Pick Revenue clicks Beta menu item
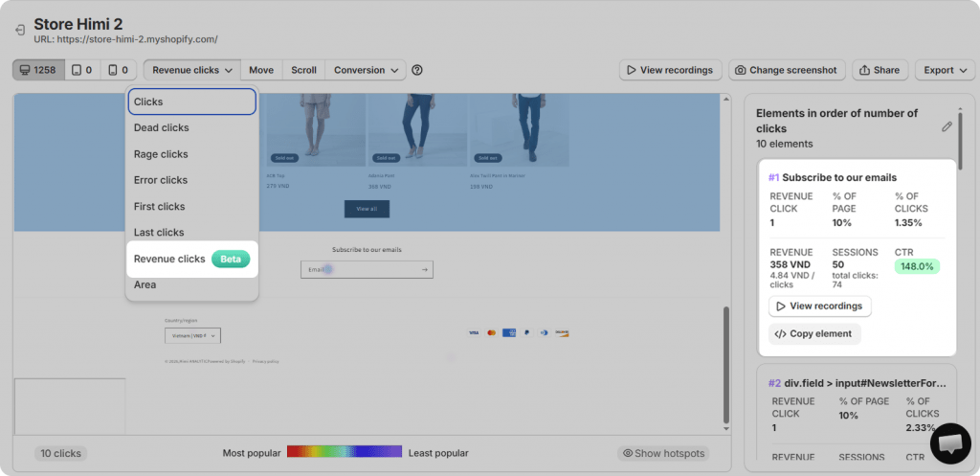Viewport: 980px width, 476px height. coord(191,259)
